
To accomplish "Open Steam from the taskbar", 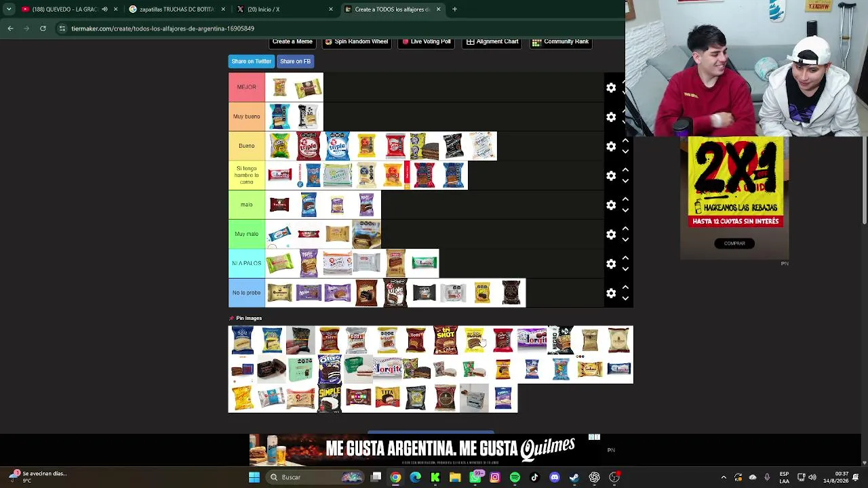I will pyautogui.click(x=574, y=477).
